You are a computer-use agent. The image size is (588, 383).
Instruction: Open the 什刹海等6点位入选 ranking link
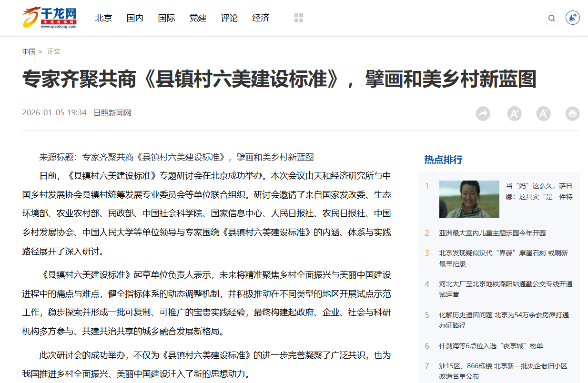point(491,346)
